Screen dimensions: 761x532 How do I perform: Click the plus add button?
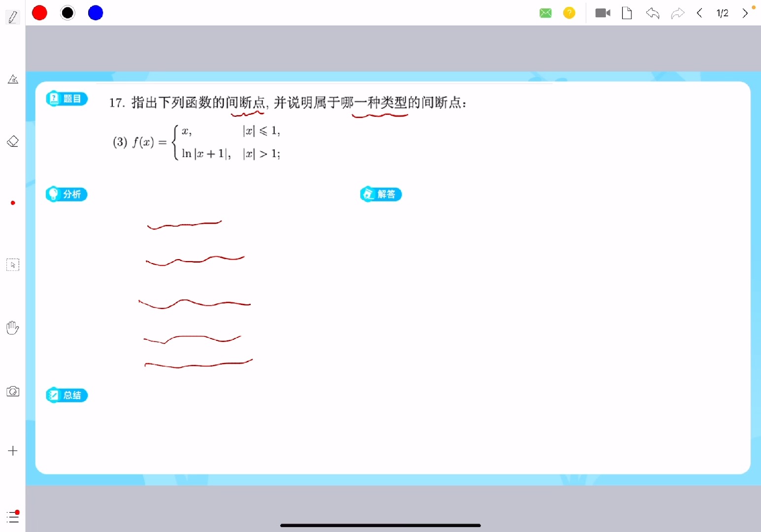pos(13,451)
